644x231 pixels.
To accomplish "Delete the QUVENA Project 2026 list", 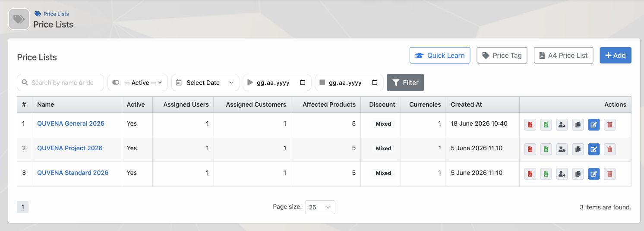I will click(x=610, y=149).
